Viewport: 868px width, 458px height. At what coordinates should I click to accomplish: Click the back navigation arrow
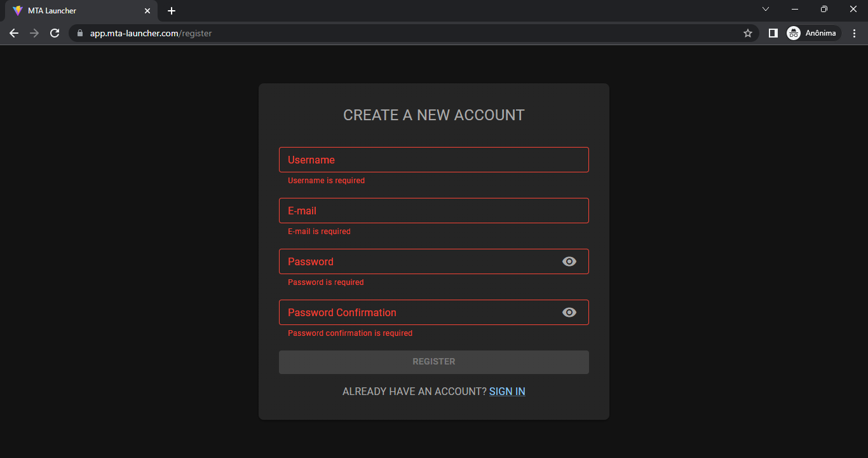[x=14, y=33]
